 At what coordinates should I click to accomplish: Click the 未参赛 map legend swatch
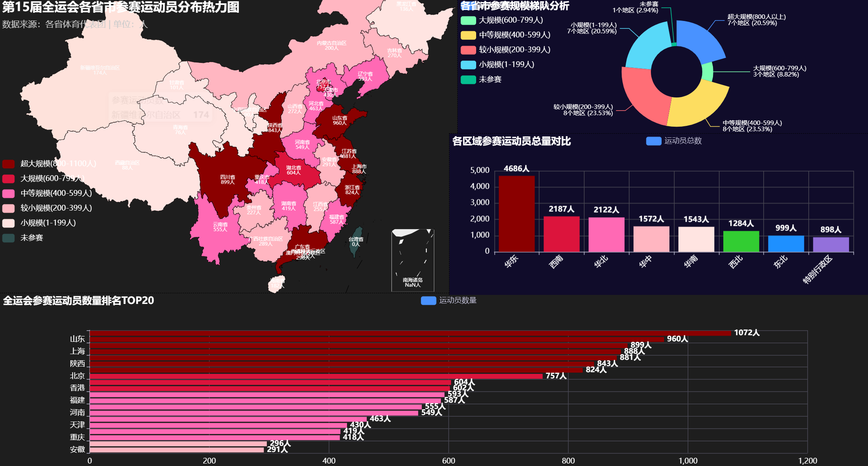click(x=9, y=238)
